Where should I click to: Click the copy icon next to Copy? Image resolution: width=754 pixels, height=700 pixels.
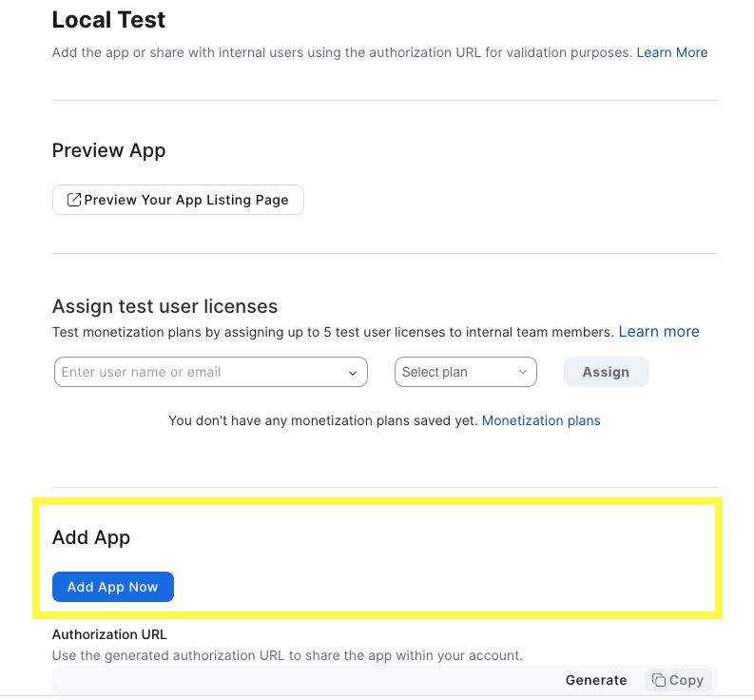click(659, 680)
